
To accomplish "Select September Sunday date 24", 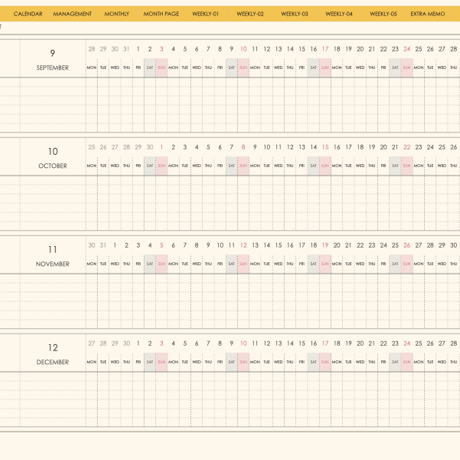I will tap(407, 49).
